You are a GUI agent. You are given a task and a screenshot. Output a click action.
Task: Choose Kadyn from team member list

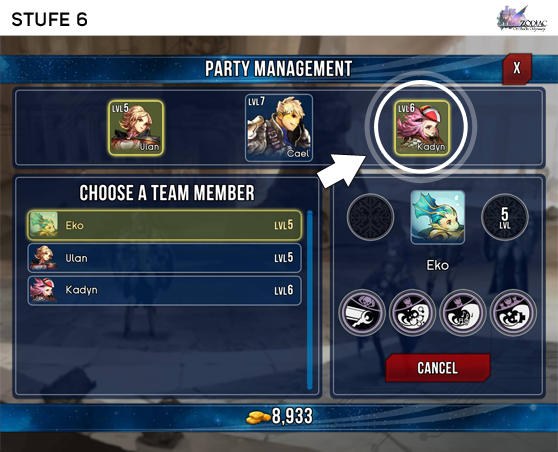click(165, 290)
